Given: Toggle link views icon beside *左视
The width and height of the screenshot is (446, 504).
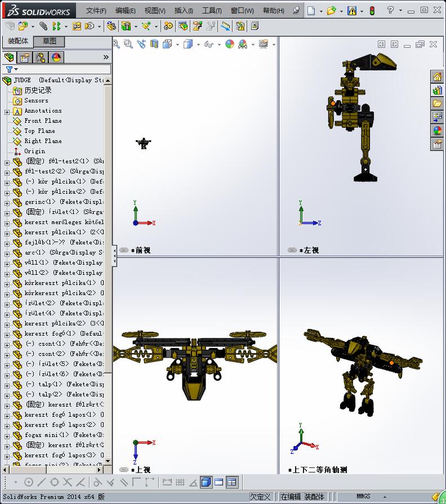Looking at the screenshot, I should 292,250.
